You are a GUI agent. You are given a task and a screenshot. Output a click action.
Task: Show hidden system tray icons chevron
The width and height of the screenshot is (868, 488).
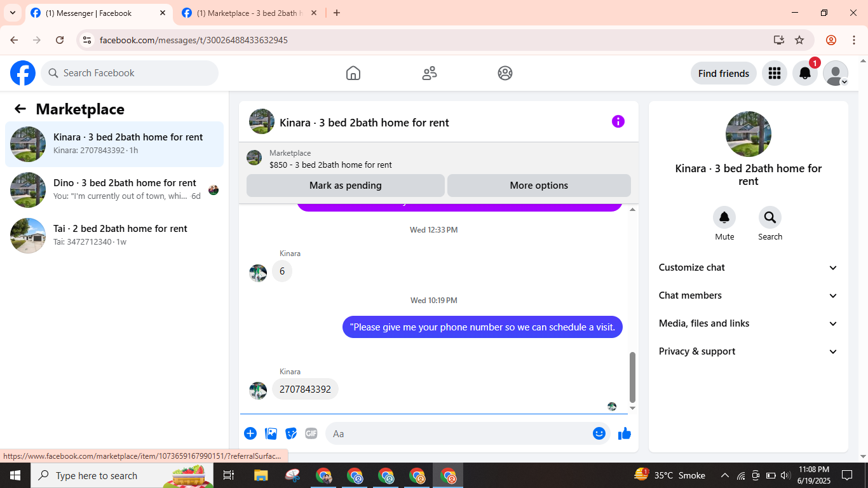724,475
